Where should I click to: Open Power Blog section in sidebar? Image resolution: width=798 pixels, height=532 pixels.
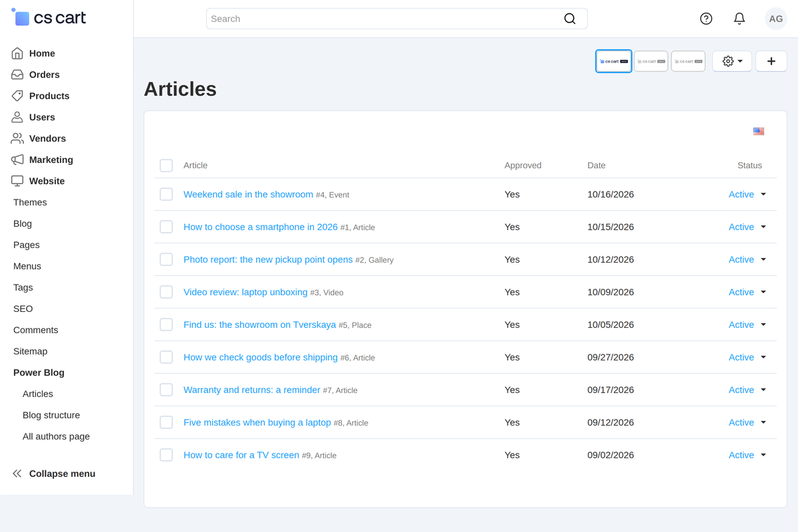[x=39, y=372]
